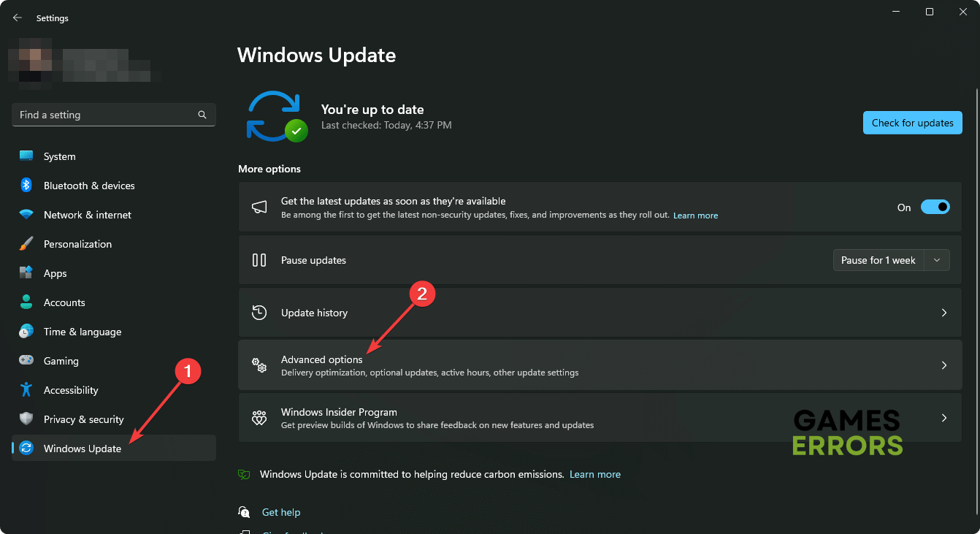Click the Gaming controller icon

click(x=26, y=361)
